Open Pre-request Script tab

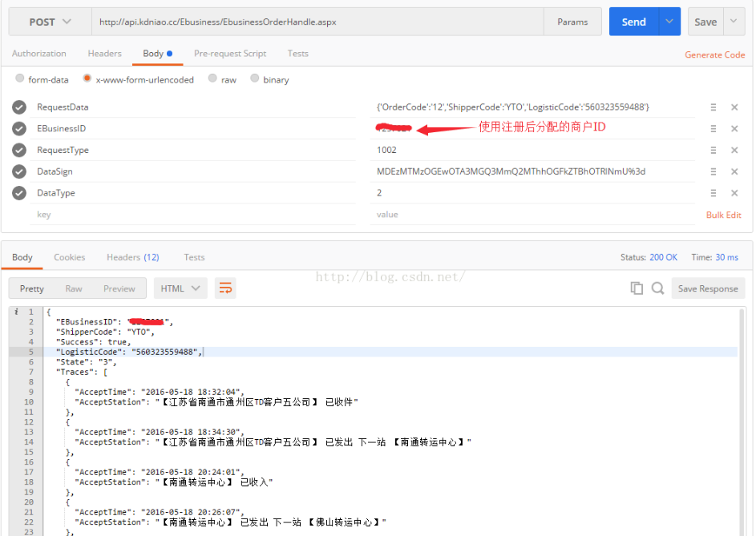pos(230,54)
